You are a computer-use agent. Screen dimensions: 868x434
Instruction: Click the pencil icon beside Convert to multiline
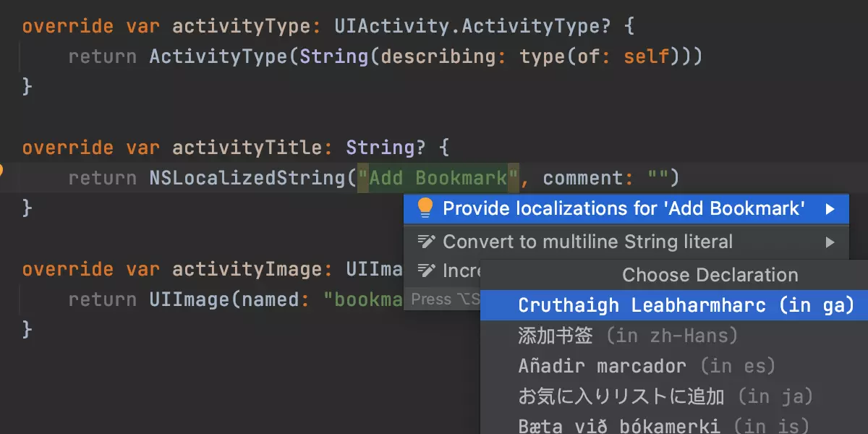[427, 242]
